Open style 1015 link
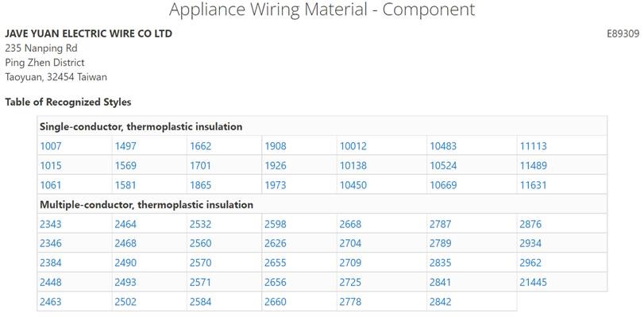 (x=51, y=166)
